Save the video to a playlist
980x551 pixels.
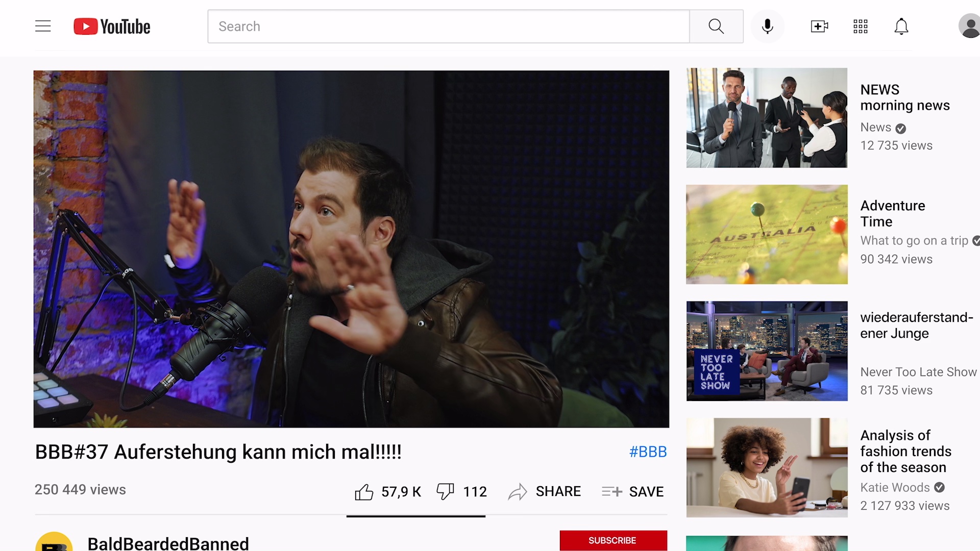point(633,491)
